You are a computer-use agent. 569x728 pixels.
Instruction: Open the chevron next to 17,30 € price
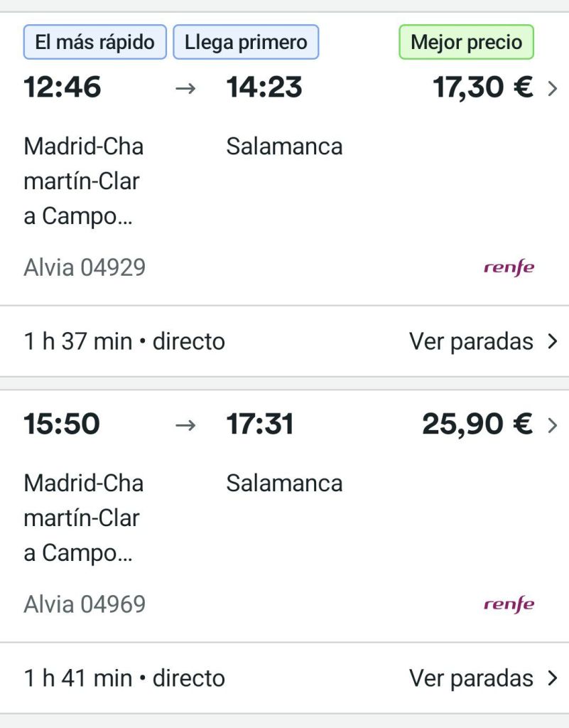pyautogui.click(x=553, y=88)
